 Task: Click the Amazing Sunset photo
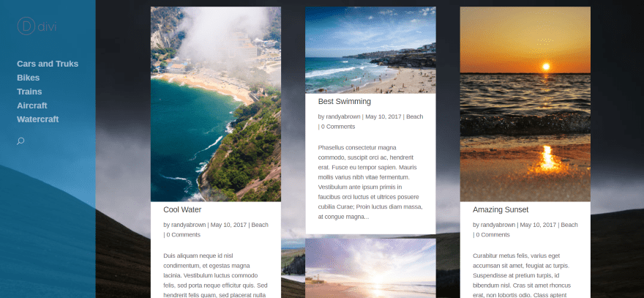click(525, 104)
